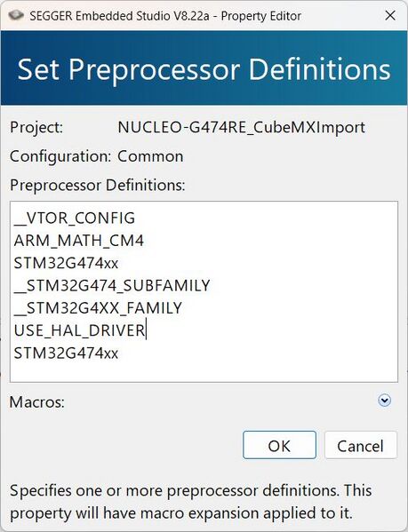Confirm definitions with the OK button
Viewport: 408px width, 532px height.
[279, 445]
